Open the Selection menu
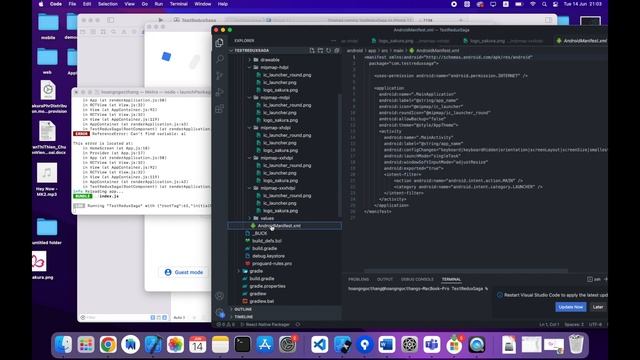Image resolution: width=640 pixels, height=360 pixels. coord(108,4)
